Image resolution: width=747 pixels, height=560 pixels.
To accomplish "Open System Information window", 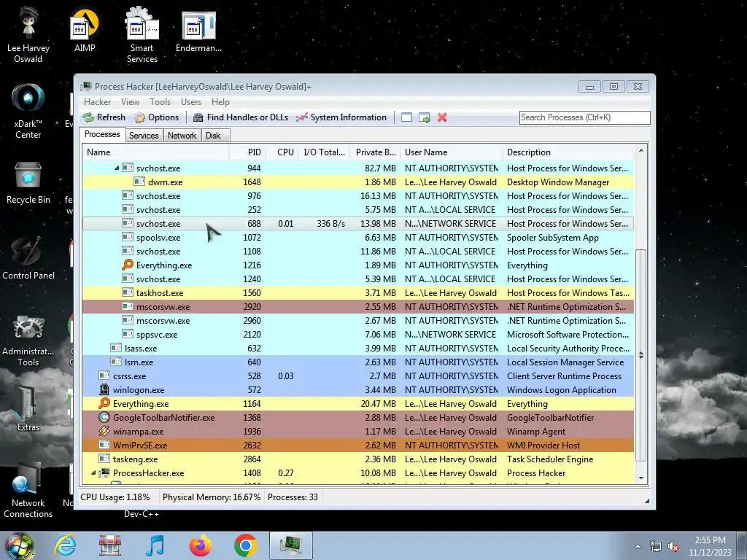I will pyautogui.click(x=341, y=117).
